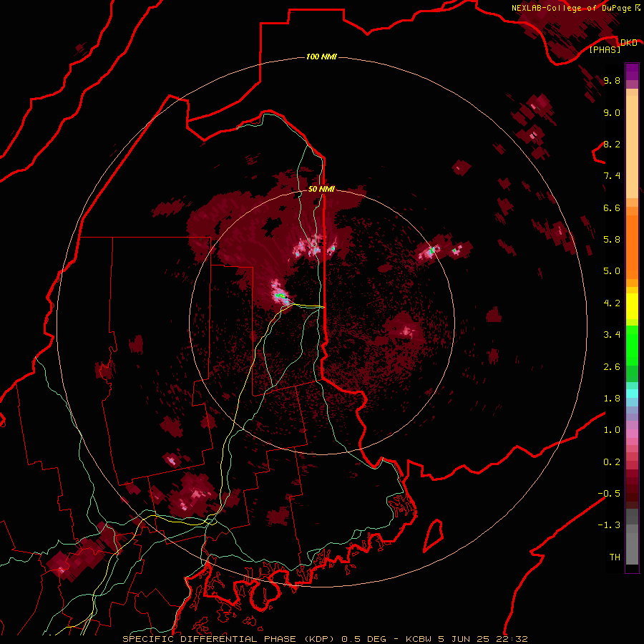Click the purple top segment of color bar
Viewport: 644px width, 644px height.
(632, 72)
